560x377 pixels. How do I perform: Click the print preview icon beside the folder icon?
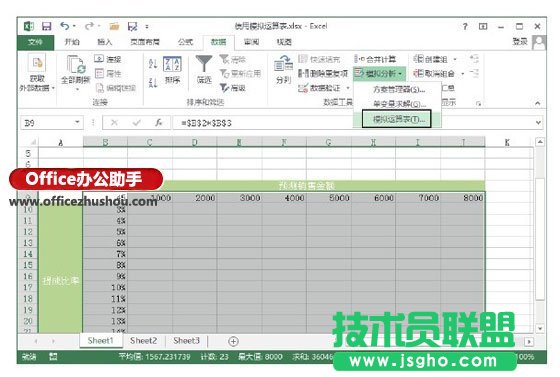[132, 26]
